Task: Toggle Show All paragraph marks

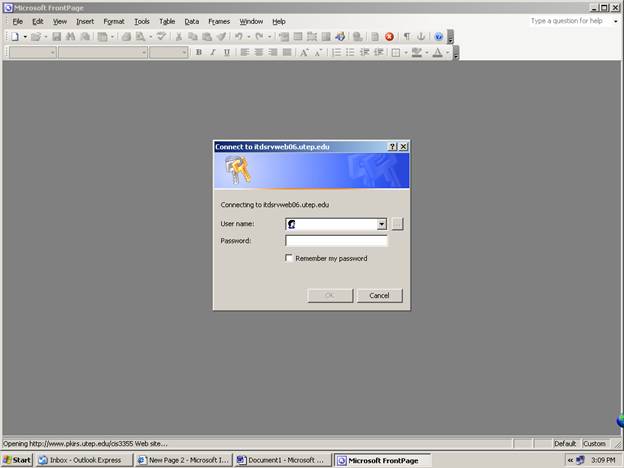Action: click(407, 37)
